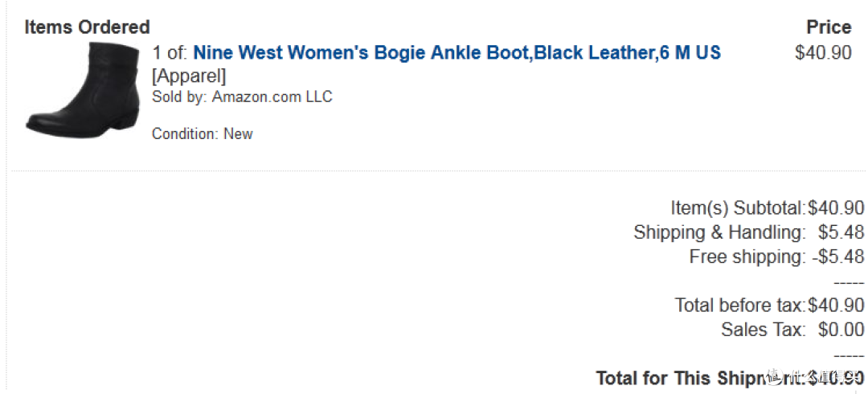Click the Sales Tax label

pos(764,330)
